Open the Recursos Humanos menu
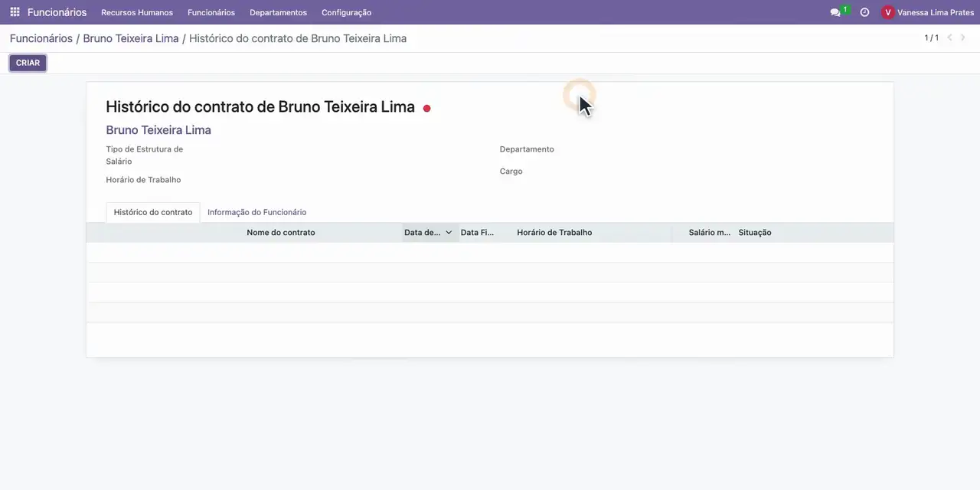 click(x=137, y=12)
